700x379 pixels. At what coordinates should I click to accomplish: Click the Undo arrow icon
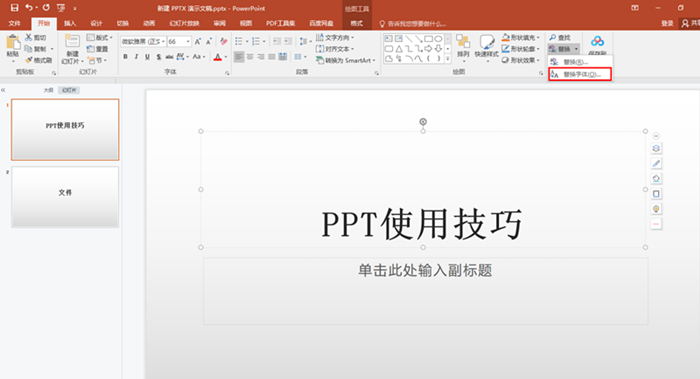[x=29, y=8]
